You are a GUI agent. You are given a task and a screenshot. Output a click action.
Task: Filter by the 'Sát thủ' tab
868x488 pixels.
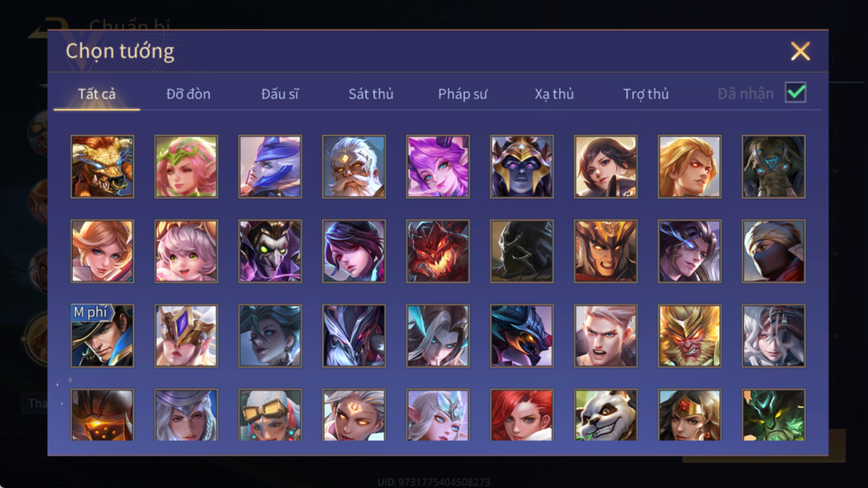[x=371, y=94]
